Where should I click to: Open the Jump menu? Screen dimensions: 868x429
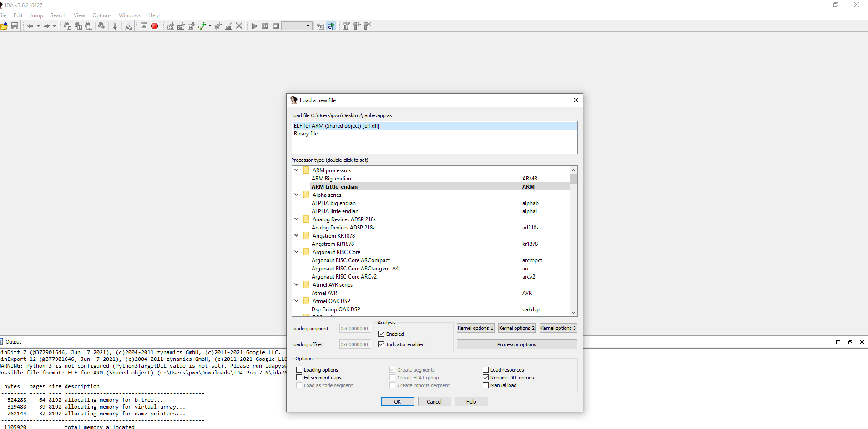point(36,15)
